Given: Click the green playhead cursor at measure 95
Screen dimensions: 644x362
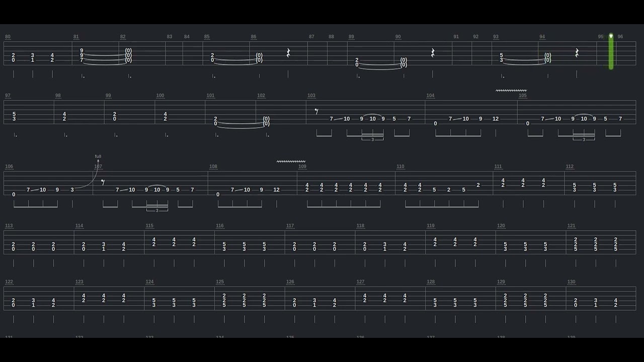Looking at the screenshot, I should coord(611,51).
